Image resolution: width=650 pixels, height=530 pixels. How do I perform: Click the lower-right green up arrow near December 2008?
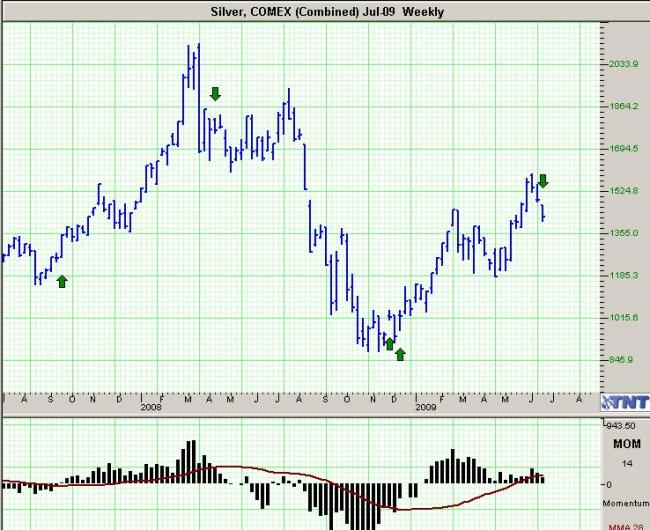pos(400,354)
